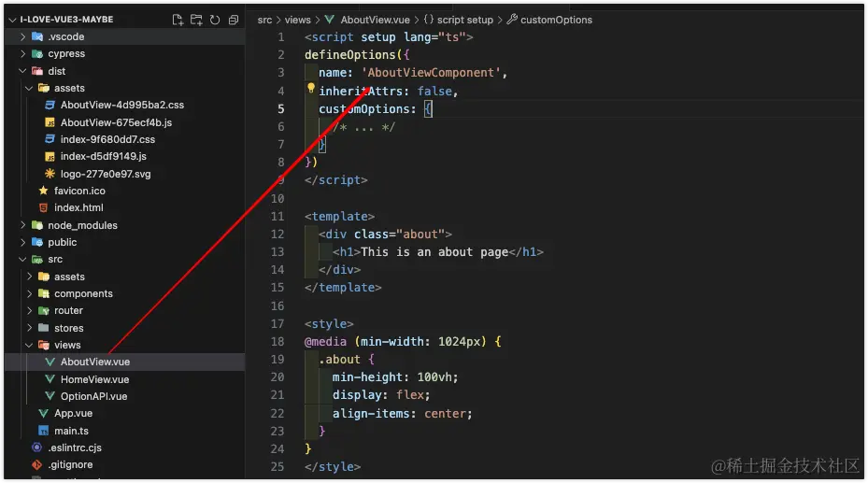Collapse the dist folder

coord(22,71)
